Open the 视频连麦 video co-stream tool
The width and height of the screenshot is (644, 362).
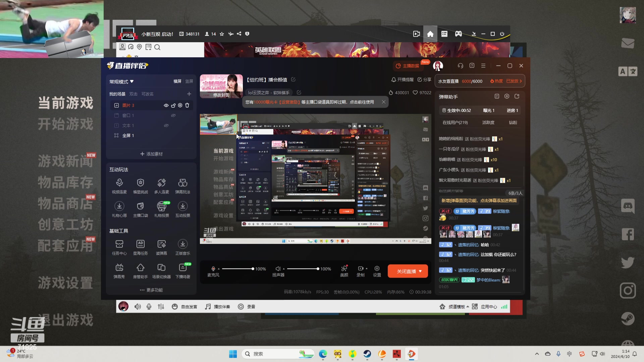pos(119,186)
